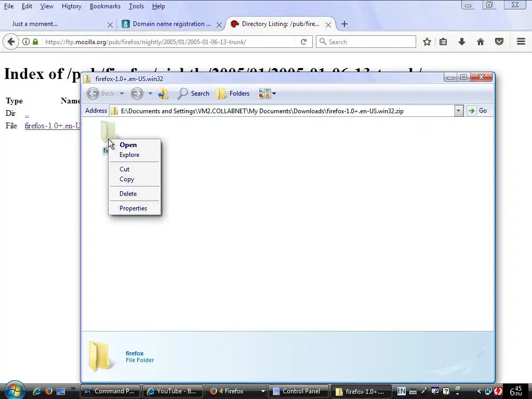Click the Windows Start orb
The width and height of the screenshot is (532, 399).
(x=15, y=391)
